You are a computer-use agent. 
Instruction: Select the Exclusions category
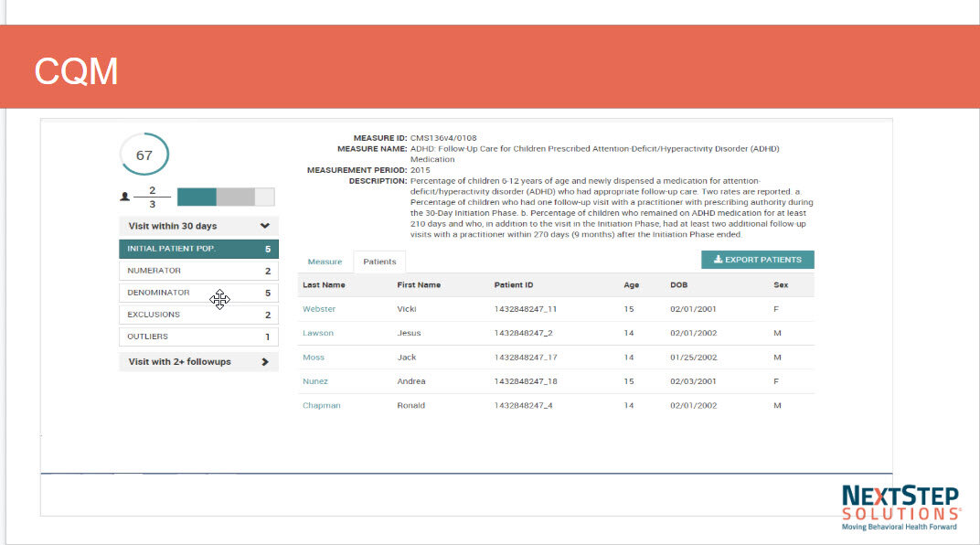(x=198, y=315)
